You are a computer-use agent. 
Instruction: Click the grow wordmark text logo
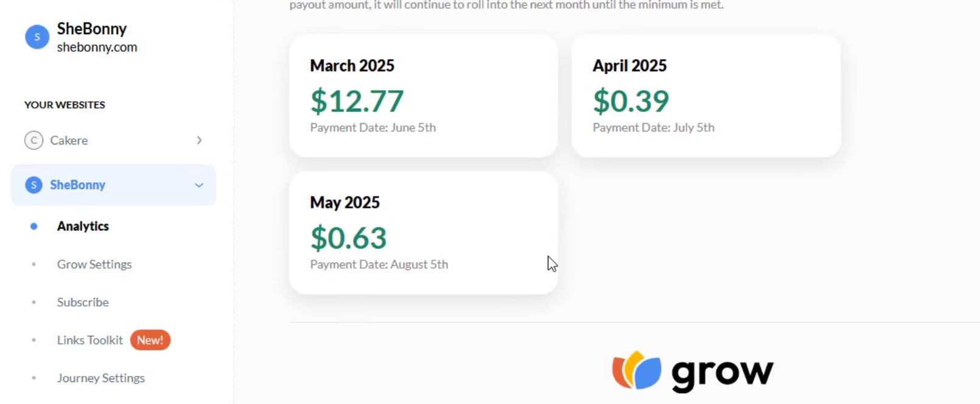[x=723, y=373]
